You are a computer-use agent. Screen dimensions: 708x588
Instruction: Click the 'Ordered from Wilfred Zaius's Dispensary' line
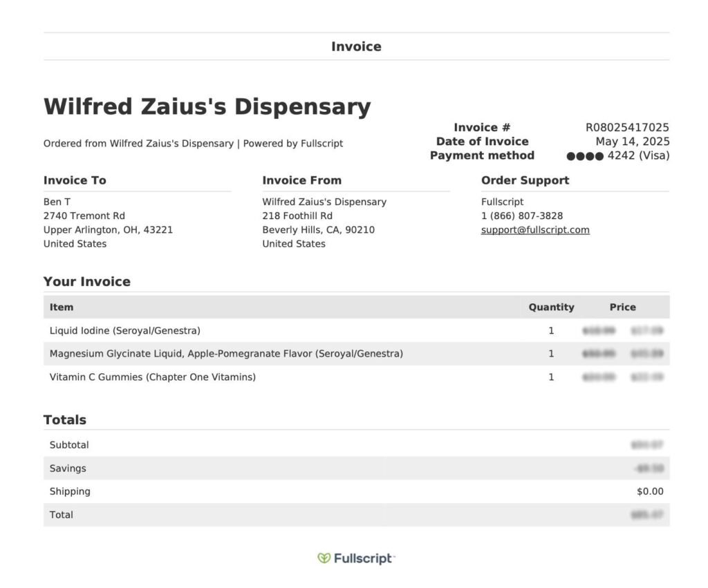click(x=194, y=144)
